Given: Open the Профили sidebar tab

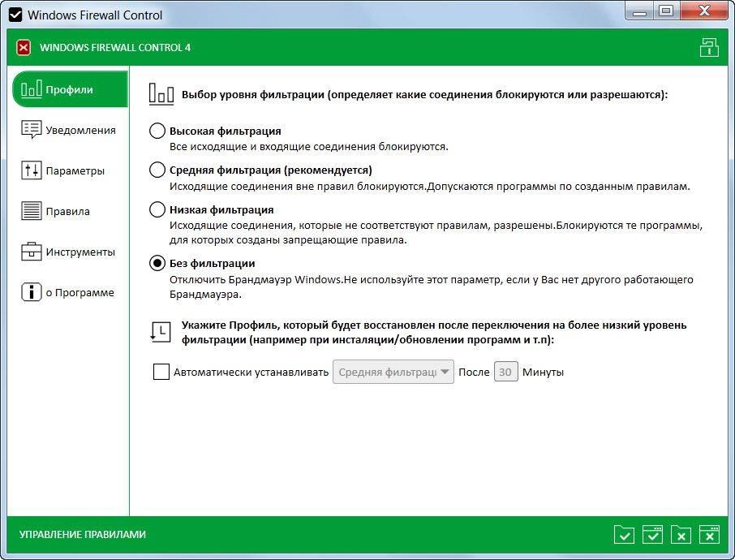Looking at the screenshot, I should (x=70, y=89).
